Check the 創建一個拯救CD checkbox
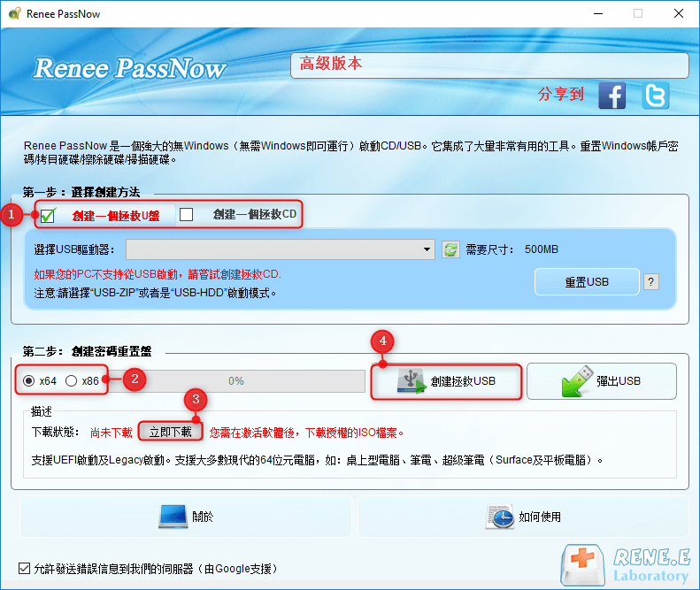This screenshot has width=700, height=590. click(x=186, y=215)
